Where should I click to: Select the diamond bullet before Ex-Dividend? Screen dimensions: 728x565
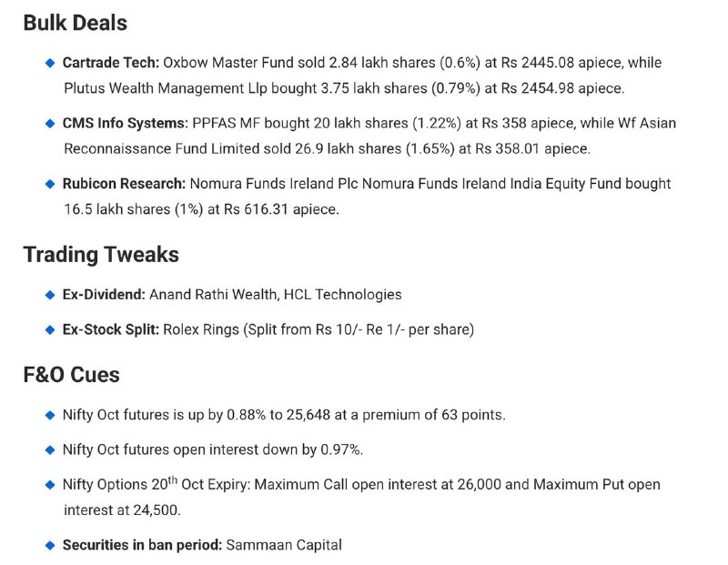coord(50,295)
